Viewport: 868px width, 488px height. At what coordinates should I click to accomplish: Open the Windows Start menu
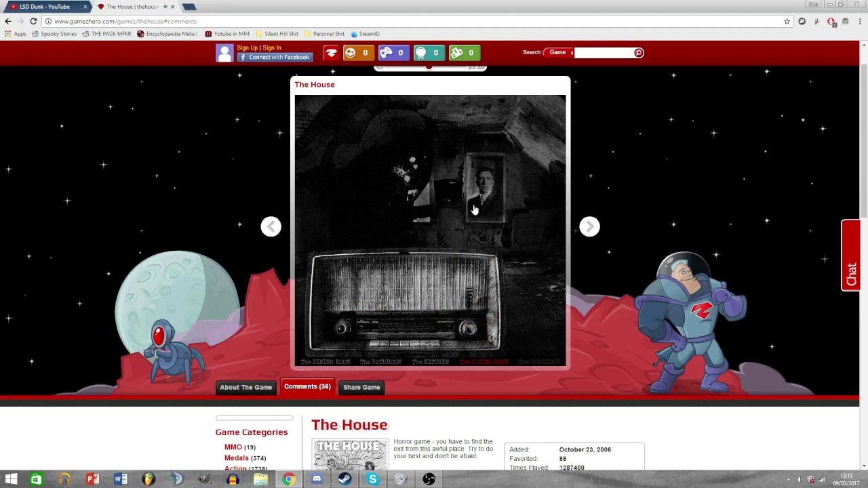point(12,479)
